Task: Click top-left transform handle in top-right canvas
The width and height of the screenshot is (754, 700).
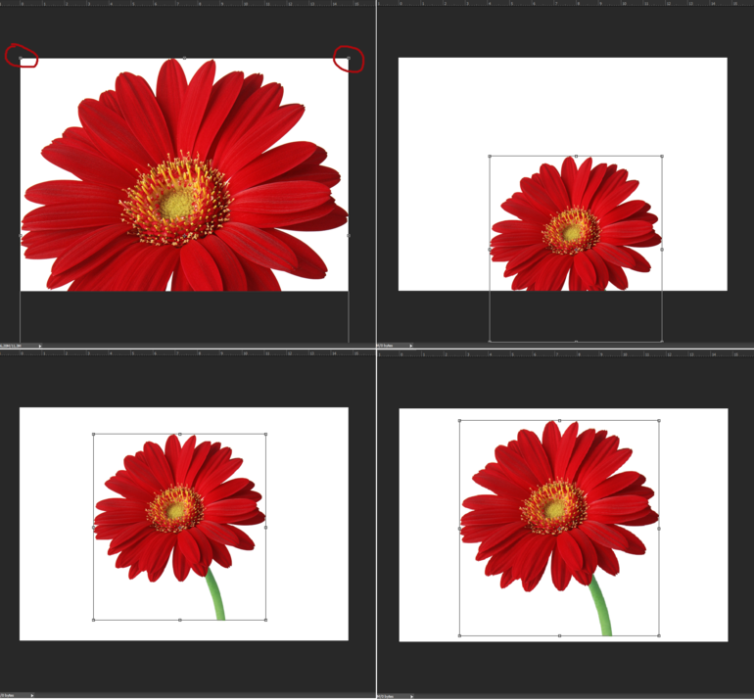Action: pyautogui.click(x=490, y=156)
